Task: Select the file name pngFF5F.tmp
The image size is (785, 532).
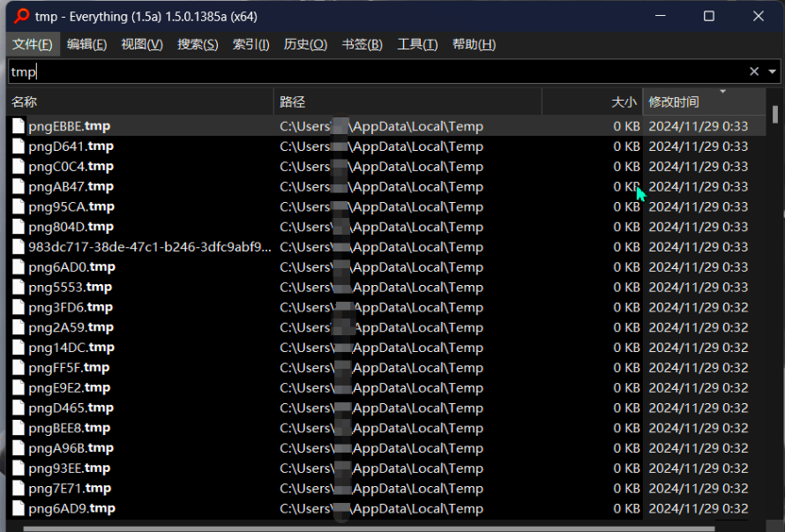Action: point(69,368)
